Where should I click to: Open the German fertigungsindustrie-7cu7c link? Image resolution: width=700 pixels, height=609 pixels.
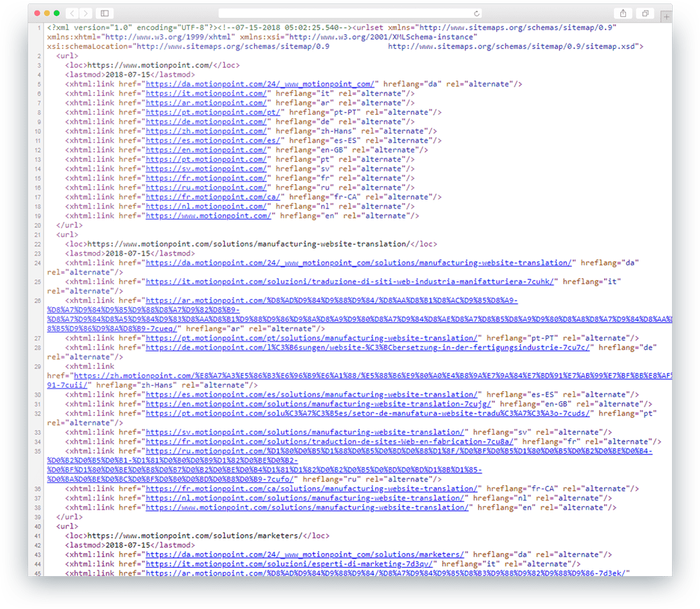pyautogui.click(x=367, y=347)
